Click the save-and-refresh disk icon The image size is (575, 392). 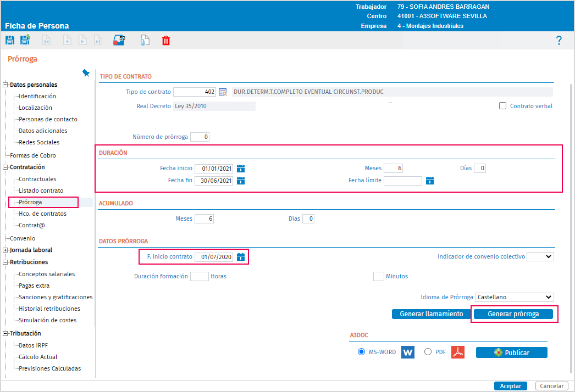pyautogui.click(x=25, y=40)
